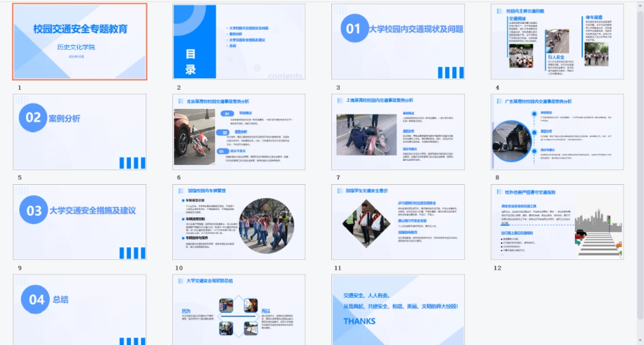644x345 pixels.
Task: Click the 大学交通安全现状的总结 slide thumbnail
Action: pyautogui.click(x=239, y=309)
